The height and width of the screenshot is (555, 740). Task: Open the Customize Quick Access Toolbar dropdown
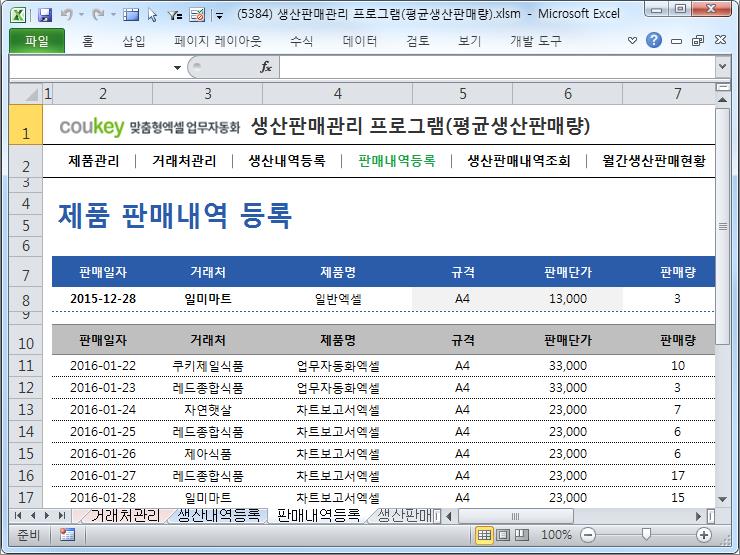pyautogui.click(x=219, y=16)
